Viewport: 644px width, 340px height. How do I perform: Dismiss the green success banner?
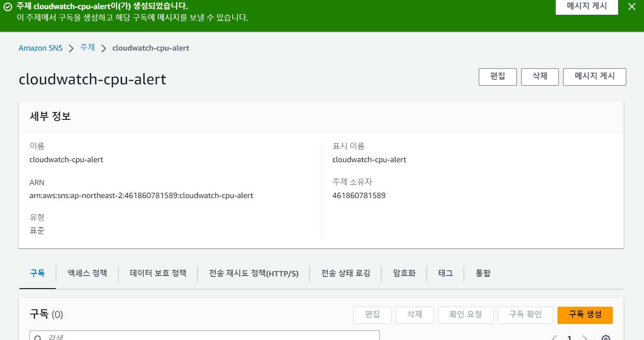coord(631,6)
